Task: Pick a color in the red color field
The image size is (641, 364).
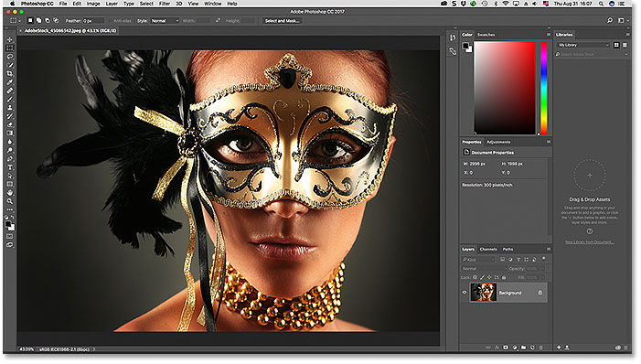Action: click(505, 88)
